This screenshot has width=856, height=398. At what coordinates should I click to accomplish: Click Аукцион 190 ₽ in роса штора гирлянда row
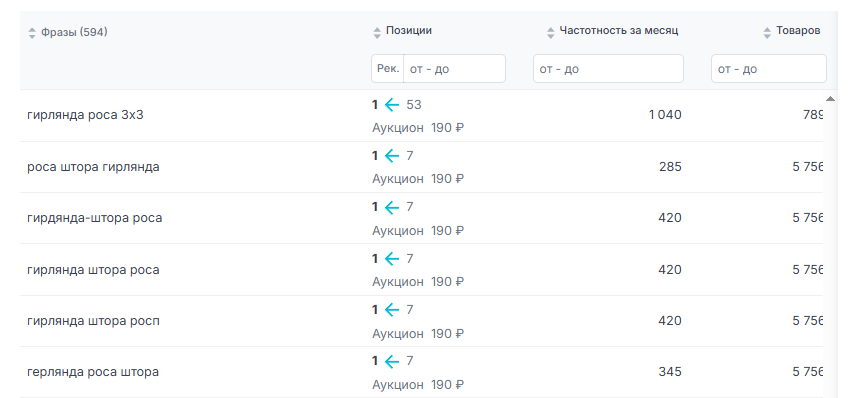click(x=418, y=179)
